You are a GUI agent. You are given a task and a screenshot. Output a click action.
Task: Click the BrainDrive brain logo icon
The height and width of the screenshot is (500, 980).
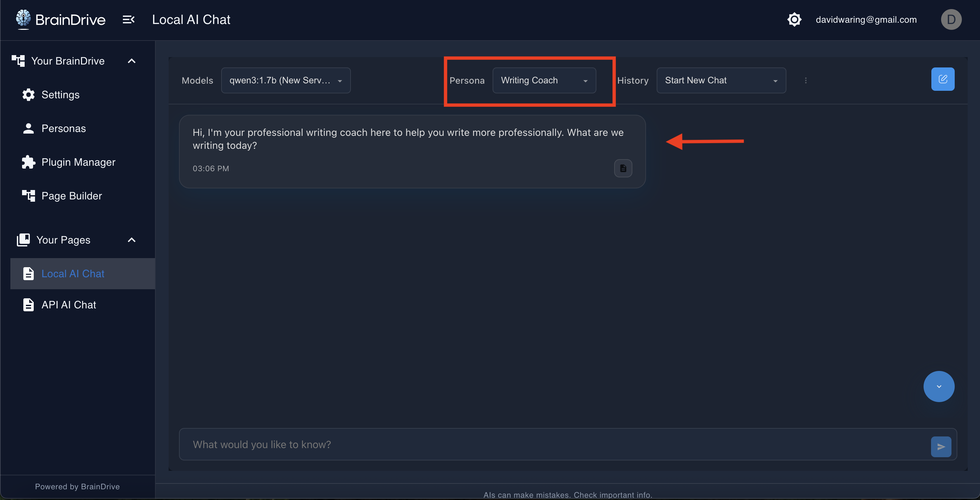(x=23, y=19)
